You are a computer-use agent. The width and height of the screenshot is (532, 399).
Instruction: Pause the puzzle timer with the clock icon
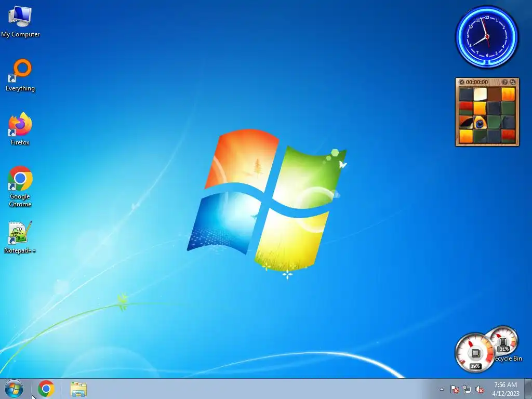click(x=461, y=82)
